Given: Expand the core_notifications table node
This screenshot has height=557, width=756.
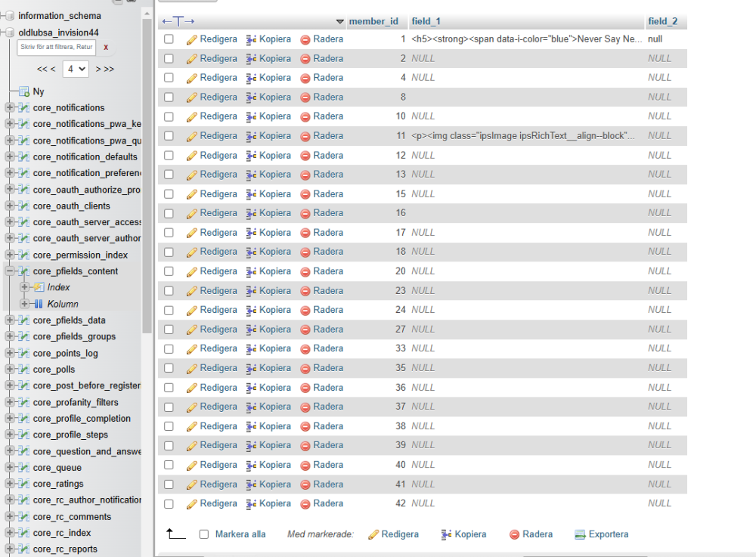Looking at the screenshot, I should [x=10, y=107].
